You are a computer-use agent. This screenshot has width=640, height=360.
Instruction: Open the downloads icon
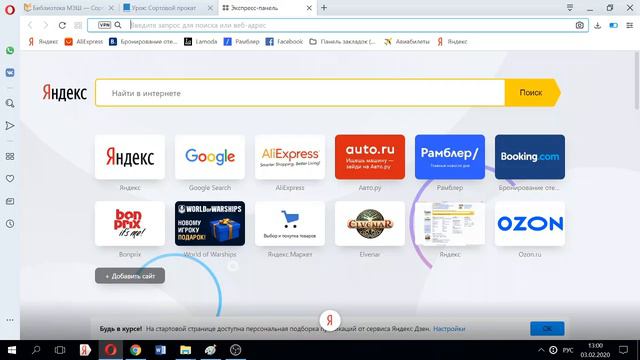(x=598, y=25)
